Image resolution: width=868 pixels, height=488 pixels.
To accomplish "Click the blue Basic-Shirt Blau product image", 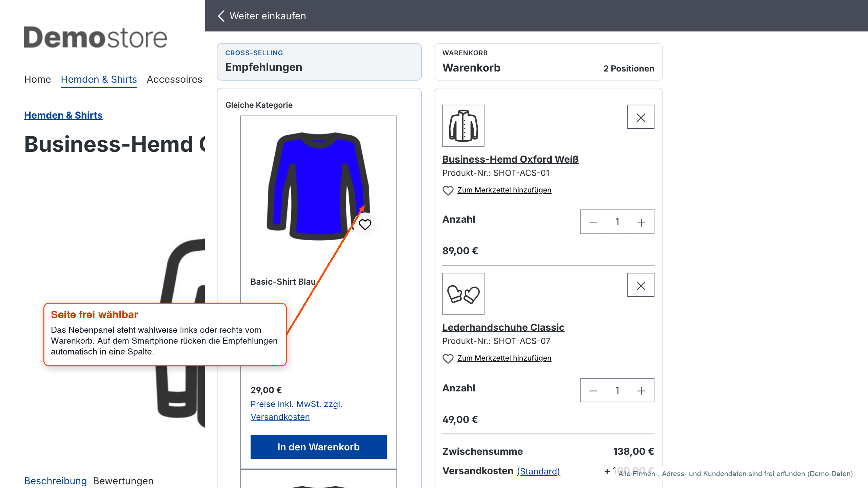I will 318,186.
